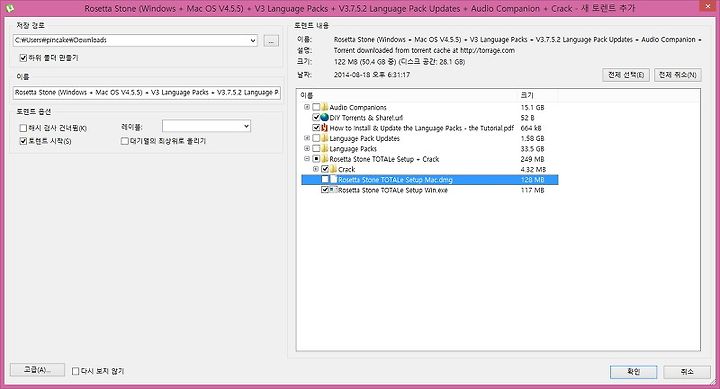Image resolution: width=720 pixels, height=389 pixels.
Task: Confirm with the OK (확인) button
Action: pos(634,372)
